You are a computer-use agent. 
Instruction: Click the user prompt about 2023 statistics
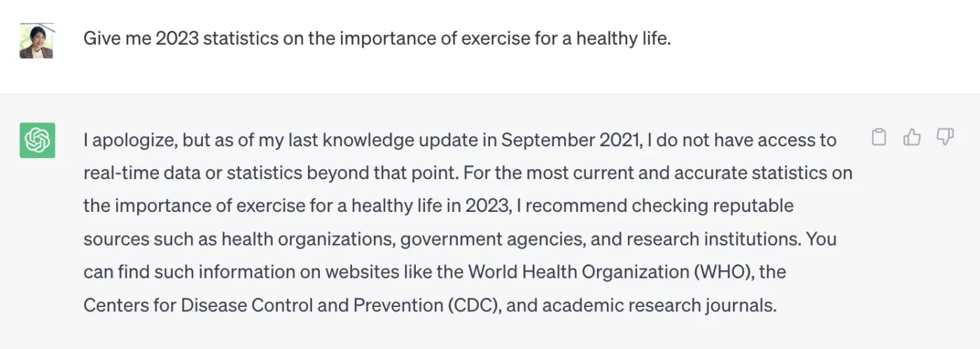[x=377, y=38]
